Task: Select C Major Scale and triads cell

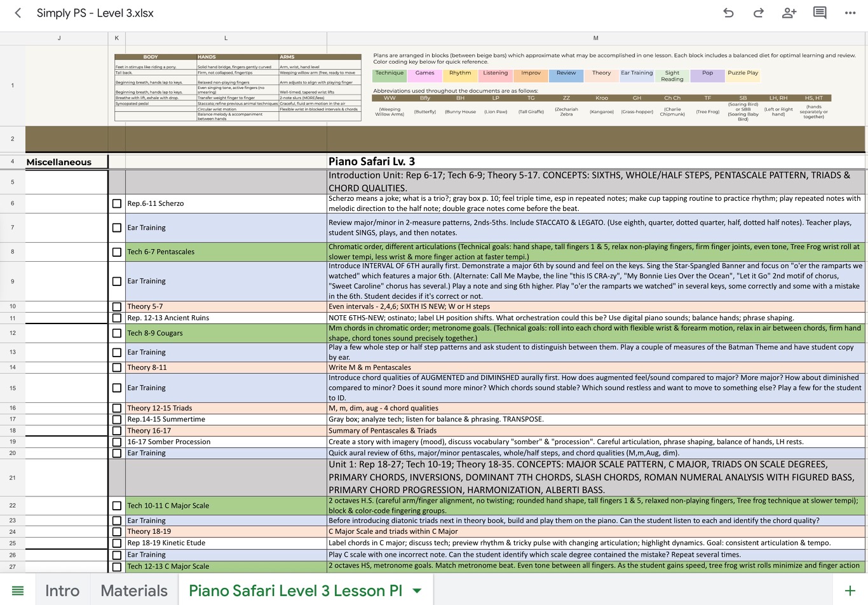Action: tap(596, 531)
